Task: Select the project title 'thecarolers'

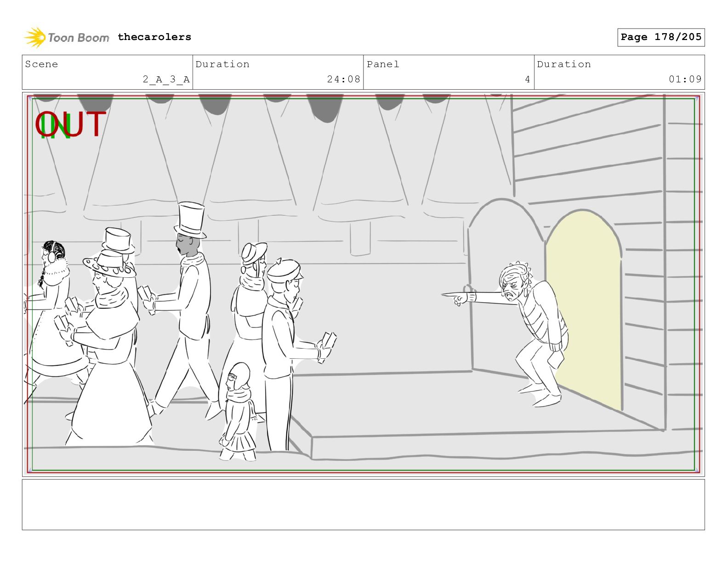Action: pyautogui.click(x=154, y=37)
